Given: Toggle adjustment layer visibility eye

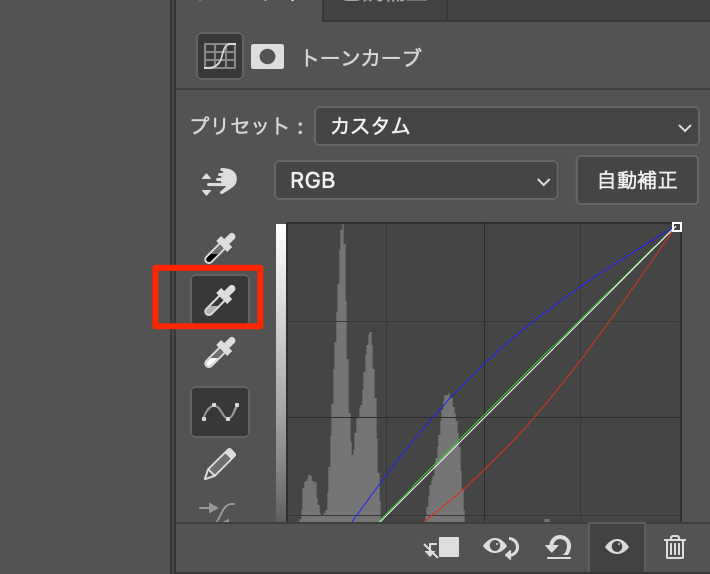Looking at the screenshot, I should (x=617, y=547).
